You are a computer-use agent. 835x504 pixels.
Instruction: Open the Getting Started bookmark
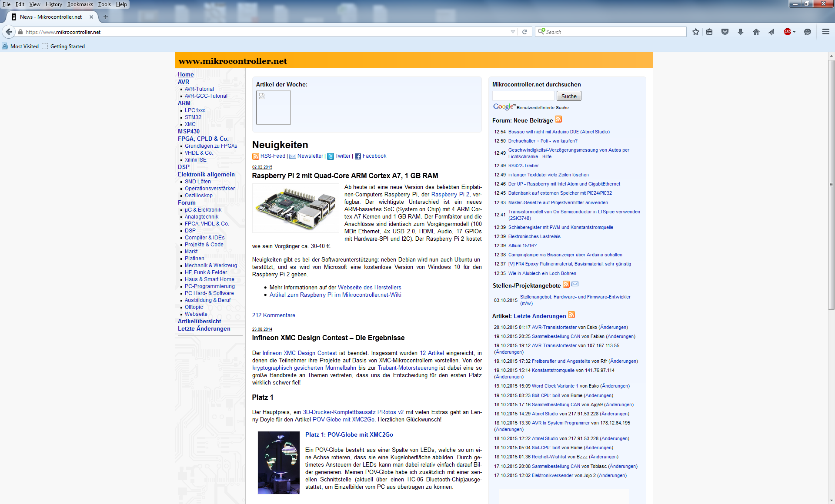coord(63,46)
